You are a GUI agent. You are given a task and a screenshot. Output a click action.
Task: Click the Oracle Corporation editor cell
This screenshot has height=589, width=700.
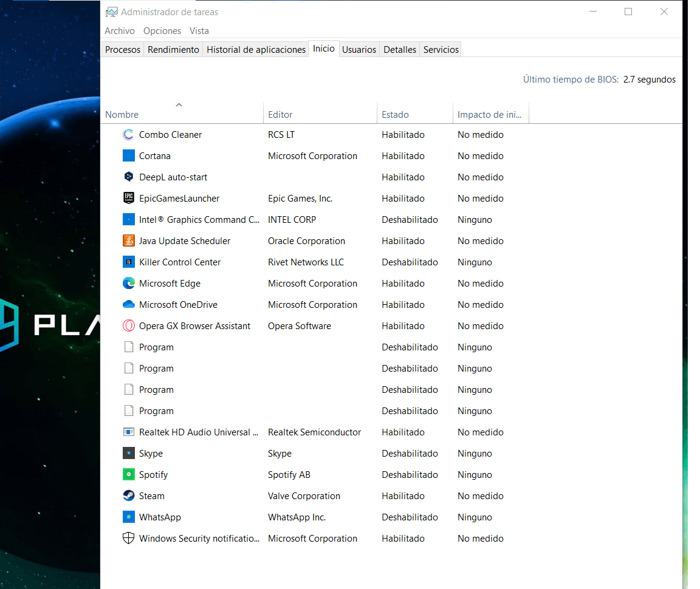click(x=306, y=241)
